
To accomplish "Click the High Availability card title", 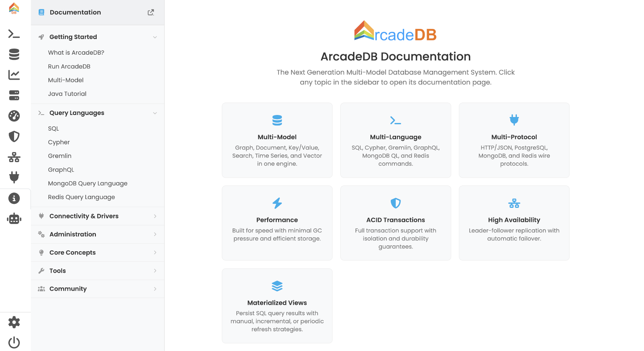I will tap(514, 220).
